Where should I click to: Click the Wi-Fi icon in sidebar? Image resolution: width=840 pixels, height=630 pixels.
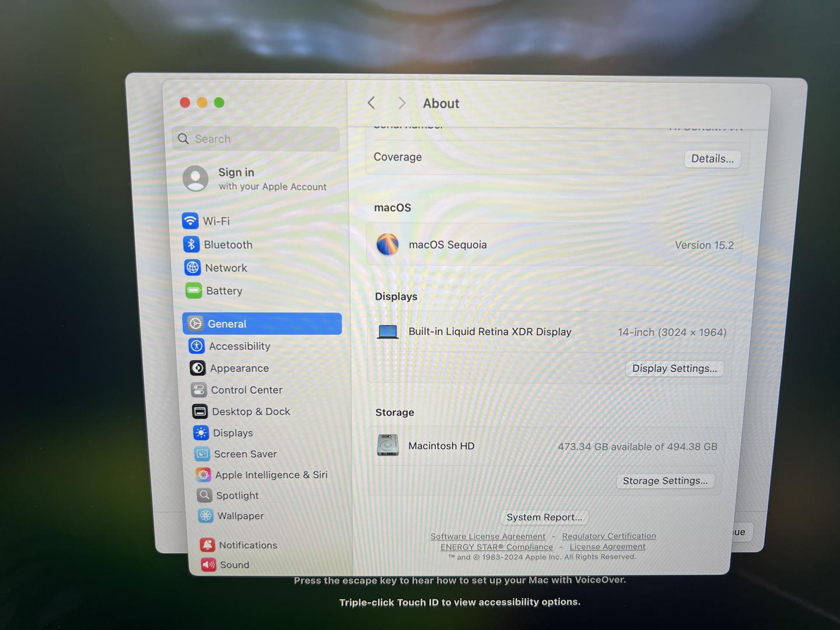click(x=190, y=220)
